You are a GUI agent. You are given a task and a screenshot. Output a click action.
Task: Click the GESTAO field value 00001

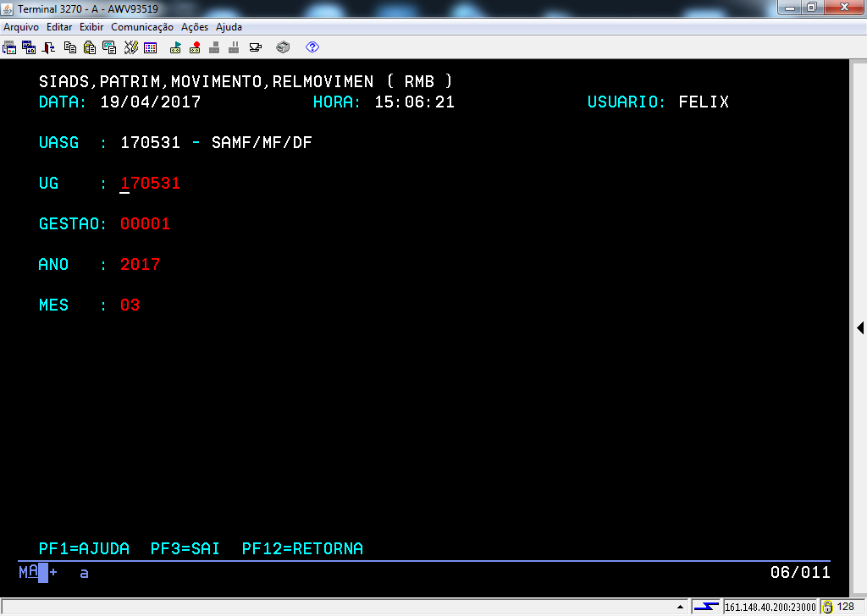(145, 223)
